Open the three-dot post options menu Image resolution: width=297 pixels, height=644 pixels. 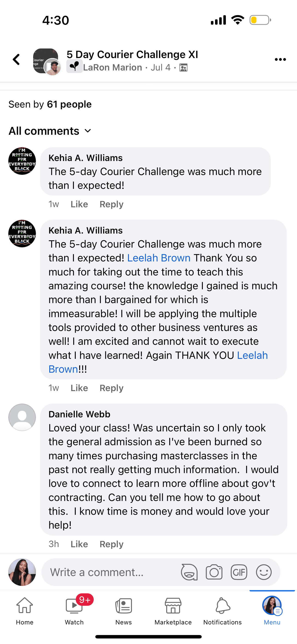pos(280,59)
